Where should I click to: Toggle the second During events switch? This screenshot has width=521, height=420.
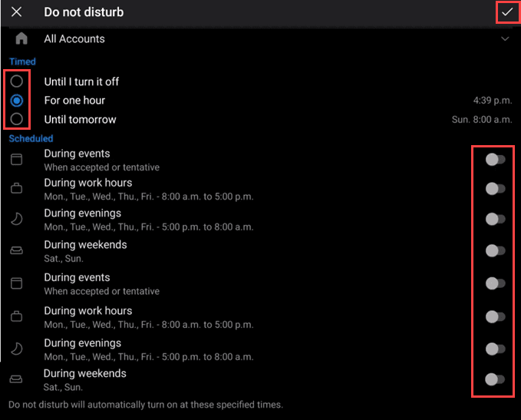[496, 283]
